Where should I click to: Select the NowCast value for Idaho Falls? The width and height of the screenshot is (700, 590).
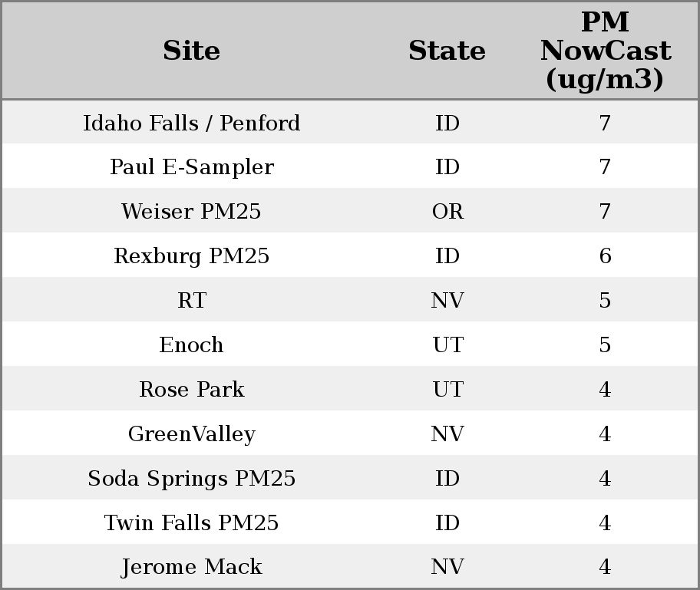pos(605,123)
